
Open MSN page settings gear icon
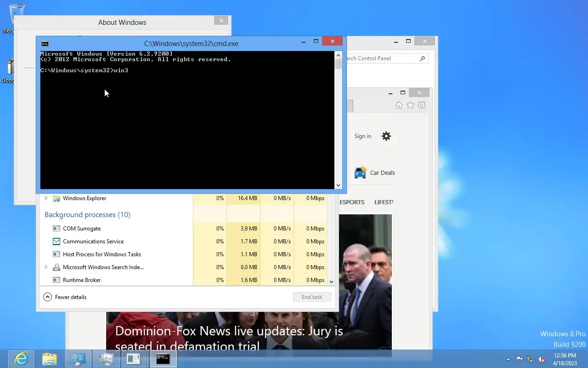coord(386,136)
